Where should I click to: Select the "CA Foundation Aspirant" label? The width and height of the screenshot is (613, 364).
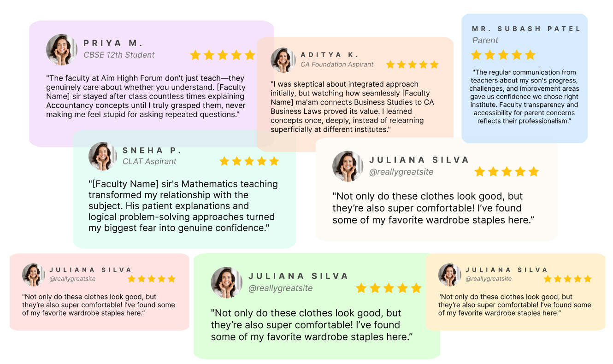tap(337, 65)
